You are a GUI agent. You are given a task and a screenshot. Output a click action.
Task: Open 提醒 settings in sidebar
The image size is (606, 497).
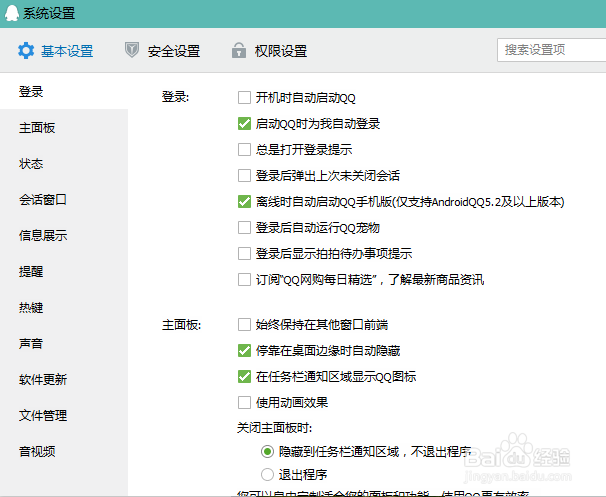coord(64,271)
